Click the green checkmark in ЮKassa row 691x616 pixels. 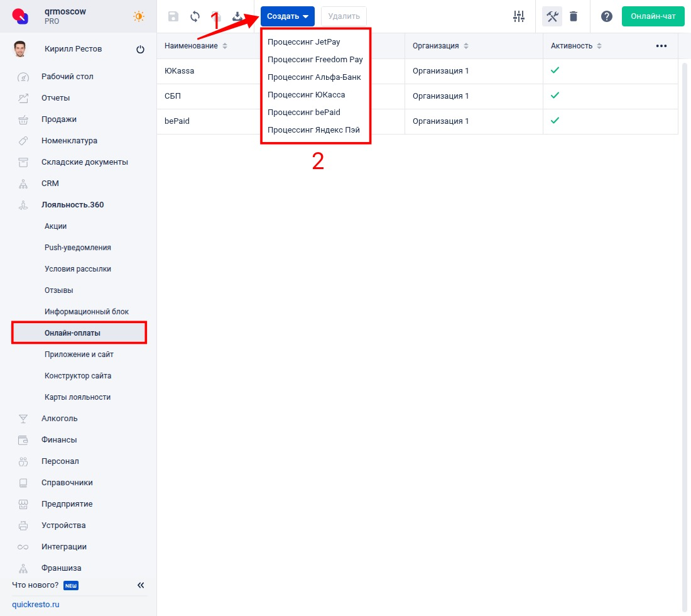pos(555,70)
